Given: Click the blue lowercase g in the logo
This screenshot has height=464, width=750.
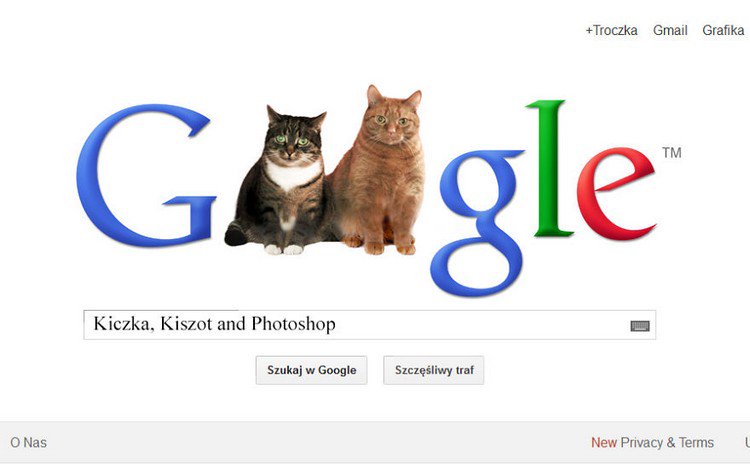Looking at the screenshot, I should click(478, 222).
